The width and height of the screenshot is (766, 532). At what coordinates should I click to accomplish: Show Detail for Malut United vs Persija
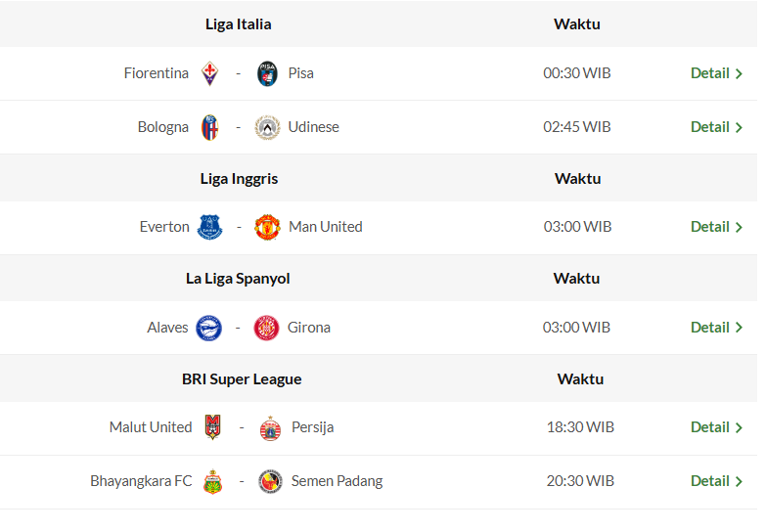coord(716,427)
